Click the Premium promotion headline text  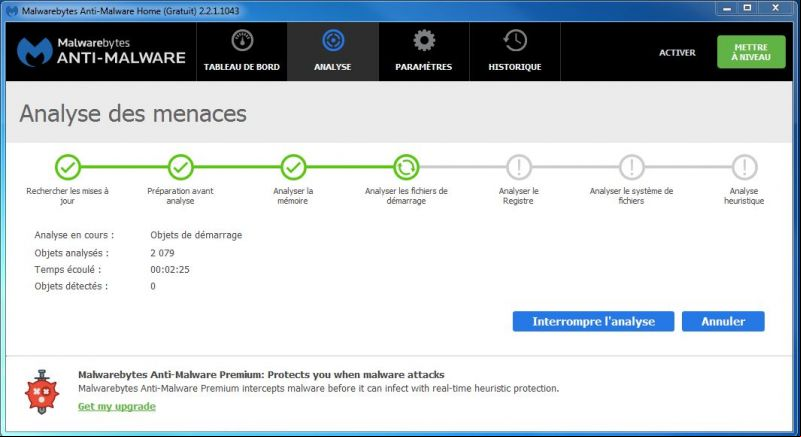[261, 375]
